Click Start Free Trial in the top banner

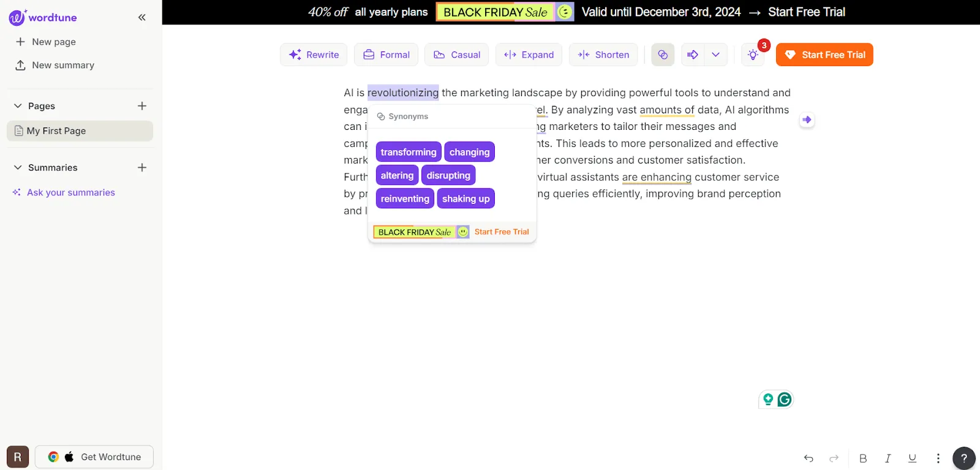pyautogui.click(x=807, y=12)
